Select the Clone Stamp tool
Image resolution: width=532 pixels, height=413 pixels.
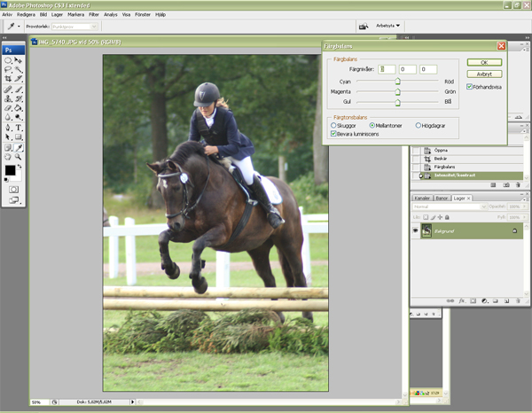coord(8,98)
